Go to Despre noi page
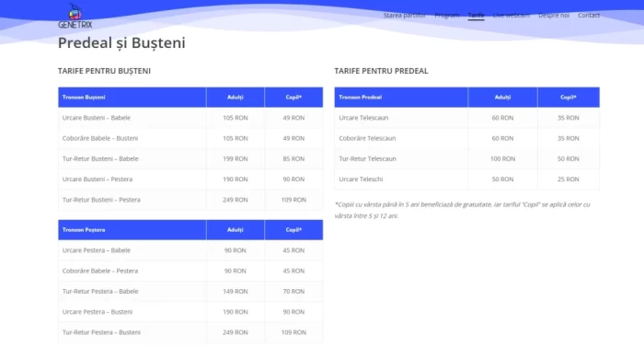 coord(554,16)
